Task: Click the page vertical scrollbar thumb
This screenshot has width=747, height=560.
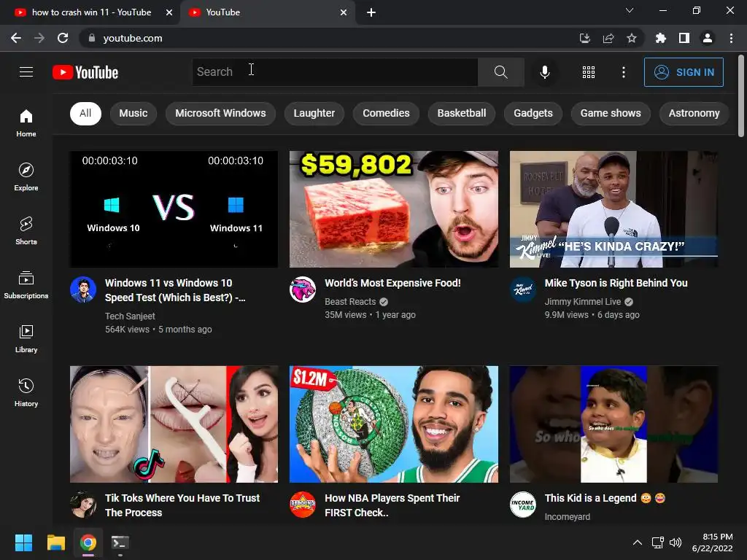Action: click(741, 96)
